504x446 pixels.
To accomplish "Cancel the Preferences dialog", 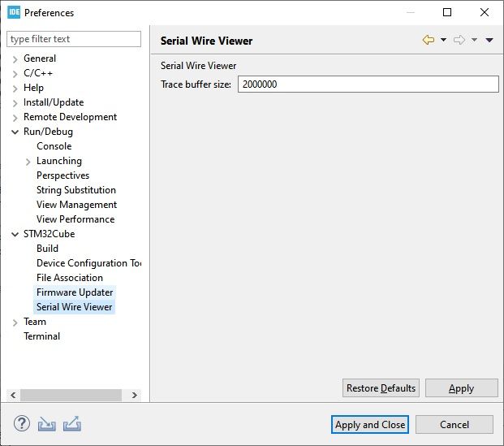I will tap(454, 425).
